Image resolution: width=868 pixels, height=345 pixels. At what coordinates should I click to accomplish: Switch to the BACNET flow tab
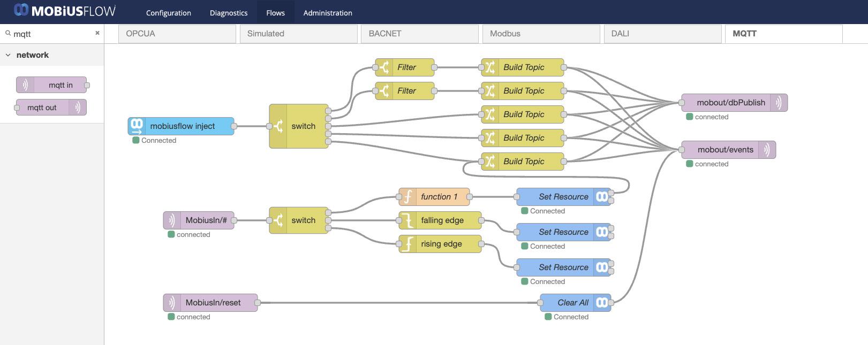pos(420,34)
